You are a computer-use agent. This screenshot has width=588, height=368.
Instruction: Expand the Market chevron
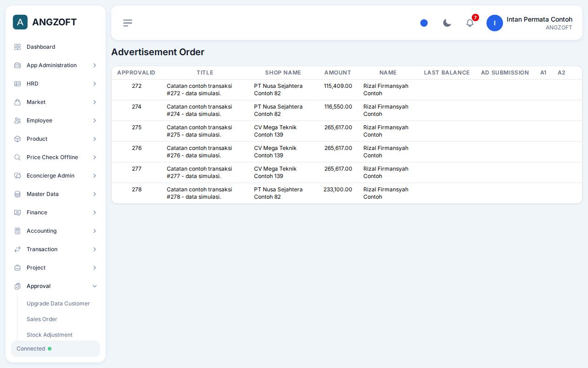95,102
